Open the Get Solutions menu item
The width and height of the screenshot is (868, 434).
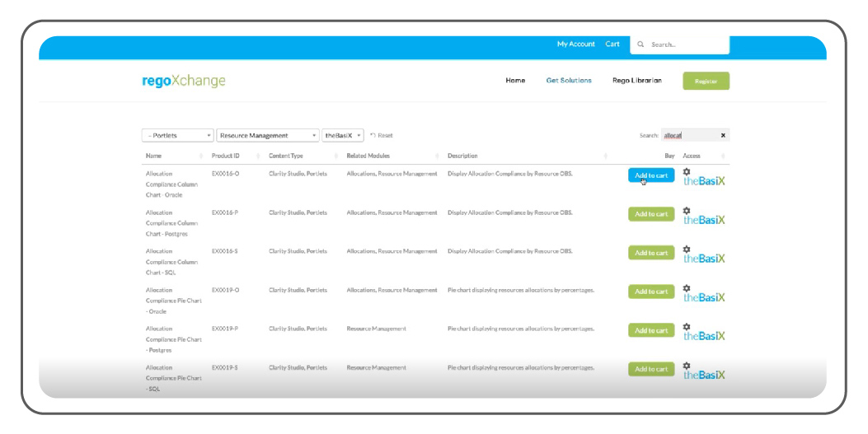(x=569, y=81)
